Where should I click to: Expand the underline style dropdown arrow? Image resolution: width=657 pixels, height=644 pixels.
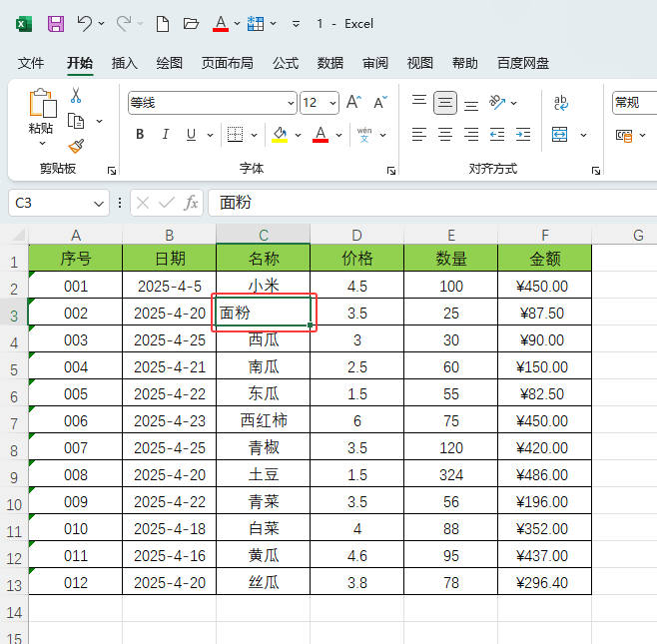[x=210, y=135]
